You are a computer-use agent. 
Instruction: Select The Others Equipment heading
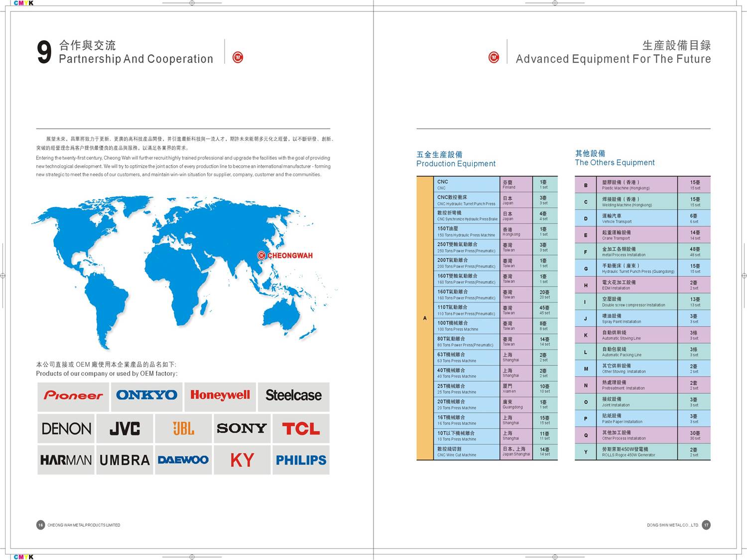pyautogui.click(x=615, y=158)
